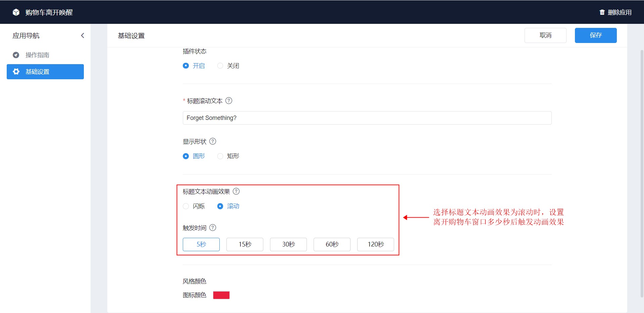The image size is (644, 313).
Task: Click help icon next to 标题文本动画效果
Action: tap(236, 191)
